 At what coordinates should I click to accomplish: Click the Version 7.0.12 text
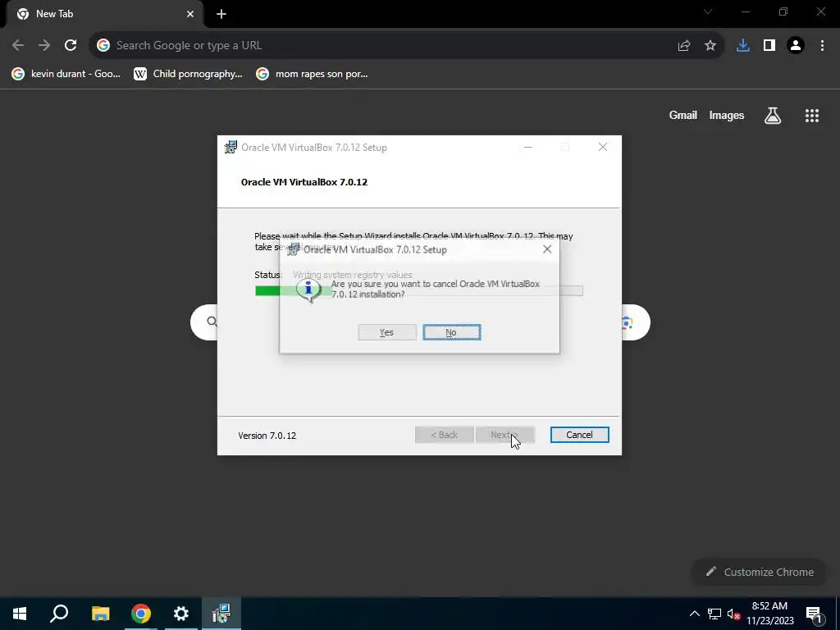pyautogui.click(x=267, y=436)
